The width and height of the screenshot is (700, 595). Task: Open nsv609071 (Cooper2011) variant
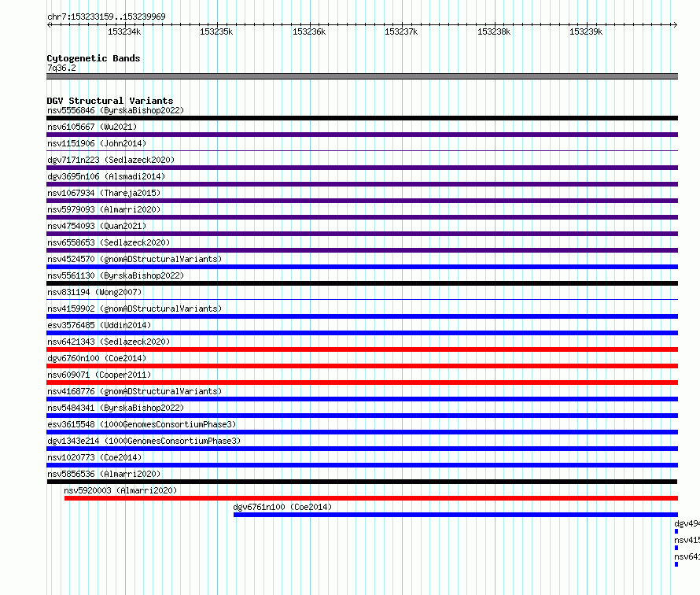coord(99,375)
